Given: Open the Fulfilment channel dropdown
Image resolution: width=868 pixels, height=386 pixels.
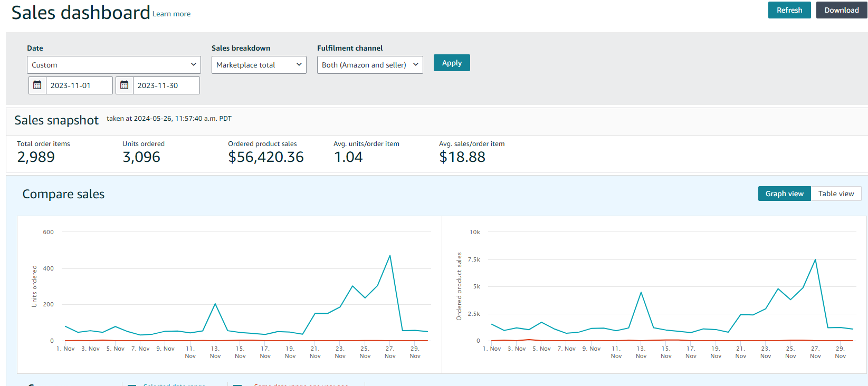Looking at the screenshot, I should pyautogui.click(x=369, y=65).
